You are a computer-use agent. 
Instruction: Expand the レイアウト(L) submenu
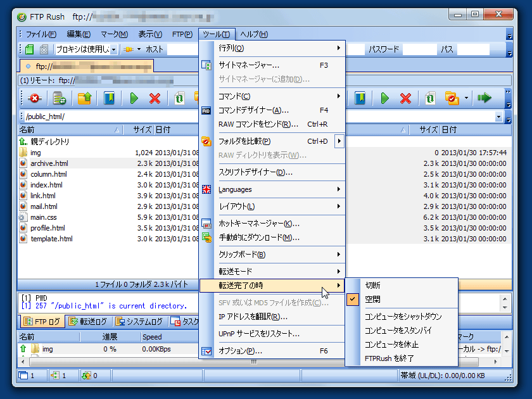coord(272,206)
